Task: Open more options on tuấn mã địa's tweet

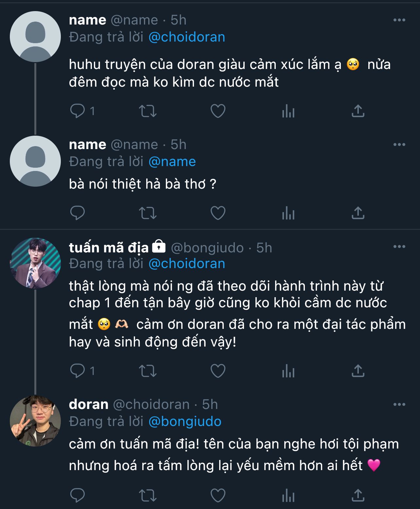Action: [x=399, y=247]
